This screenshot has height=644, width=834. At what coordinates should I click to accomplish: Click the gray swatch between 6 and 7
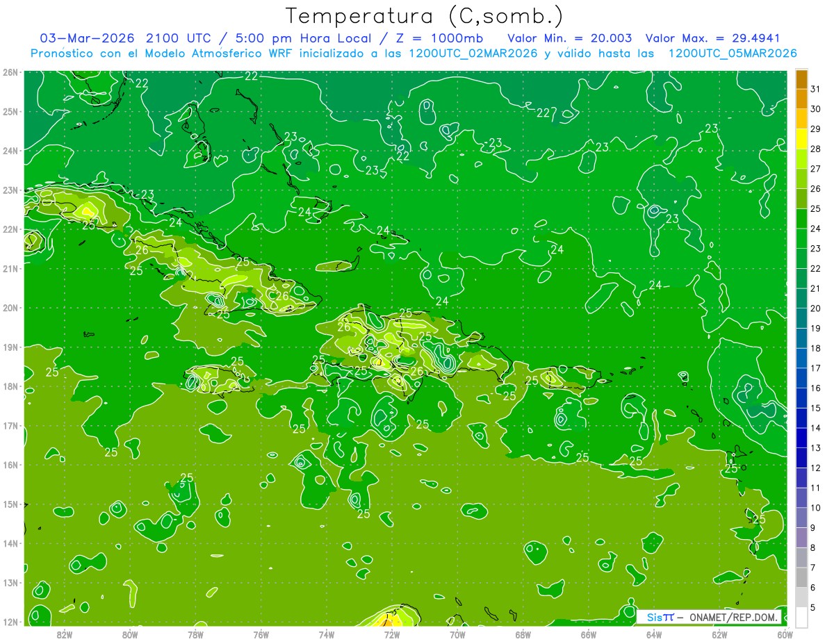point(801,577)
